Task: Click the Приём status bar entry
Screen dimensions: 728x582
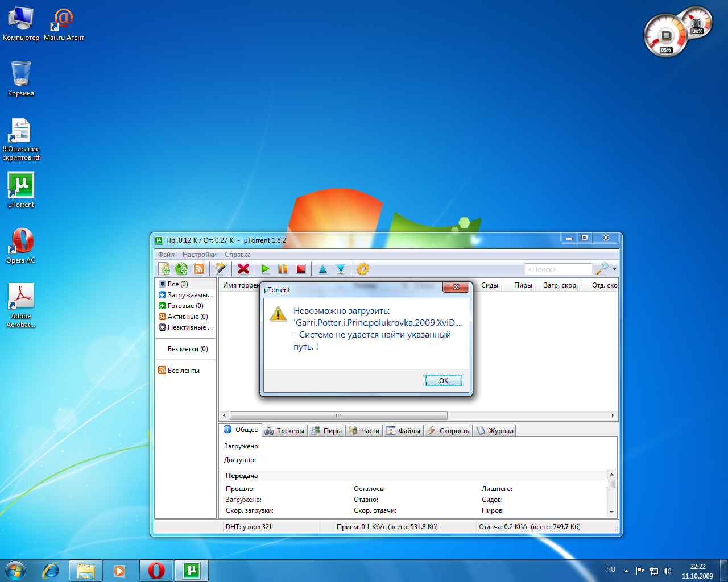Action: click(x=387, y=527)
